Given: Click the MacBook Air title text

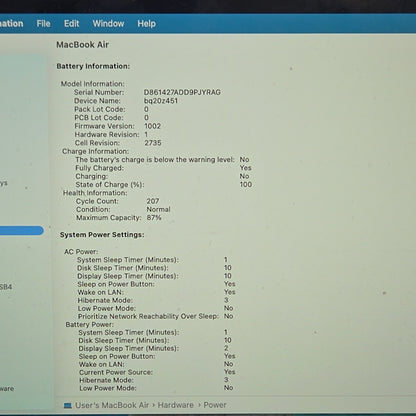Looking at the screenshot, I should (x=82, y=45).
